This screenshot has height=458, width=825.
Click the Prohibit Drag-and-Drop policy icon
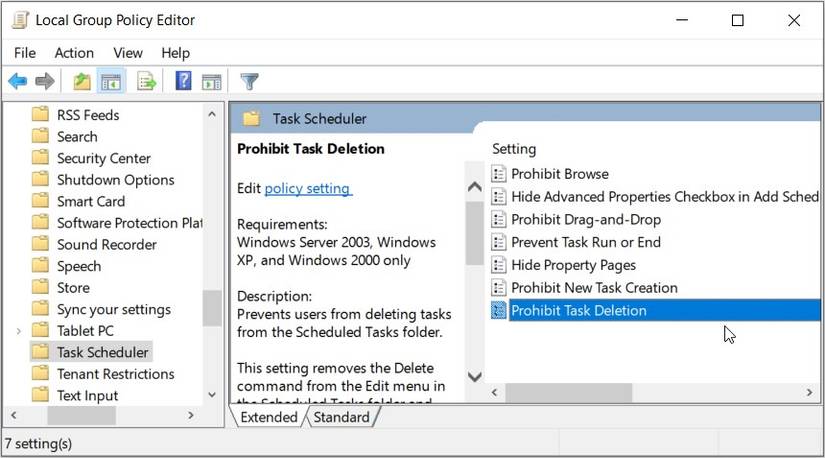click(498, 220)
